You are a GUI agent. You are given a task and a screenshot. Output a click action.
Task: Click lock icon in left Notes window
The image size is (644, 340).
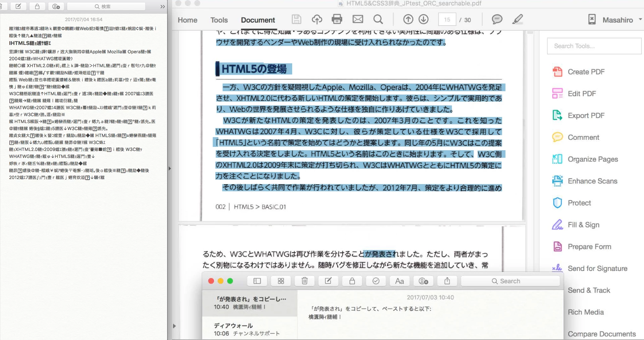pos(37,6)
